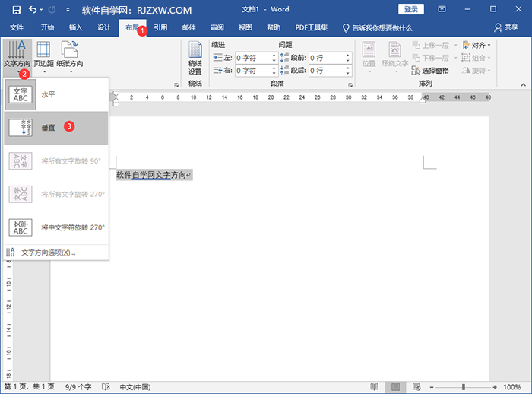This screenshot has width=532, height=394.
Task: Open paragraph settings dialog launcher
Action: (350, 85)
